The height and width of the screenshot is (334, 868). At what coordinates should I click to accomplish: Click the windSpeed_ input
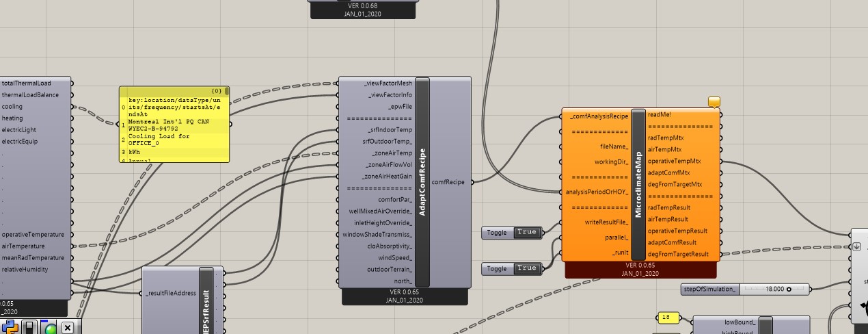point(396,257)
